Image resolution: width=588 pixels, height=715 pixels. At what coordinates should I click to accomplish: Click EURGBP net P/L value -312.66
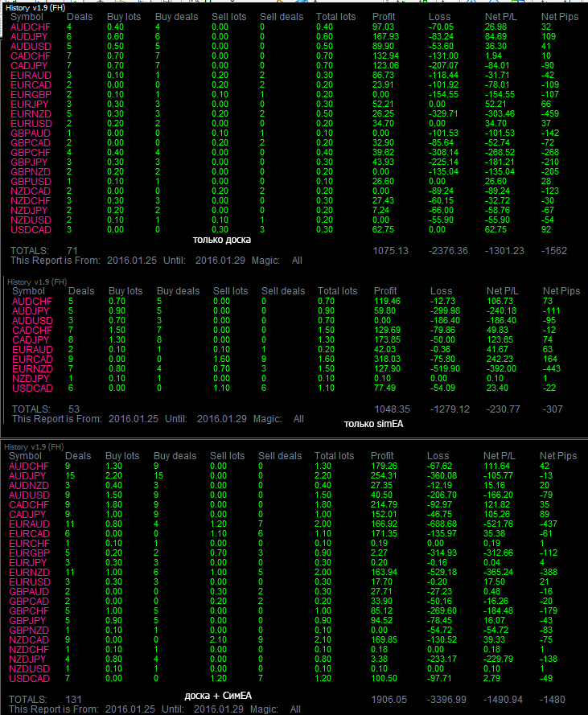coord(498,553)
